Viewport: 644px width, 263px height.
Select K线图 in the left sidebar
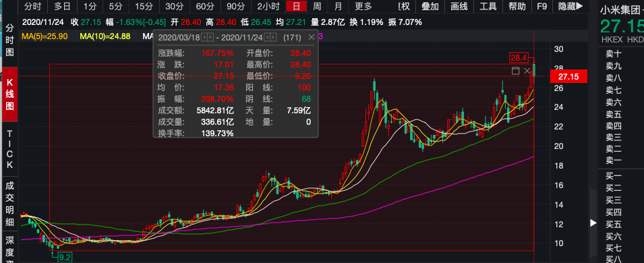click(x=10, y=94)
